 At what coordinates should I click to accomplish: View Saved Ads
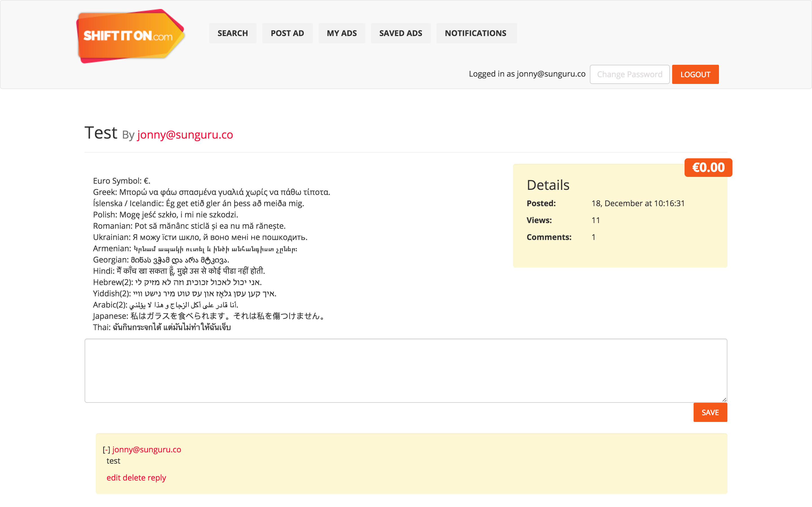click(x=401, y=33)
